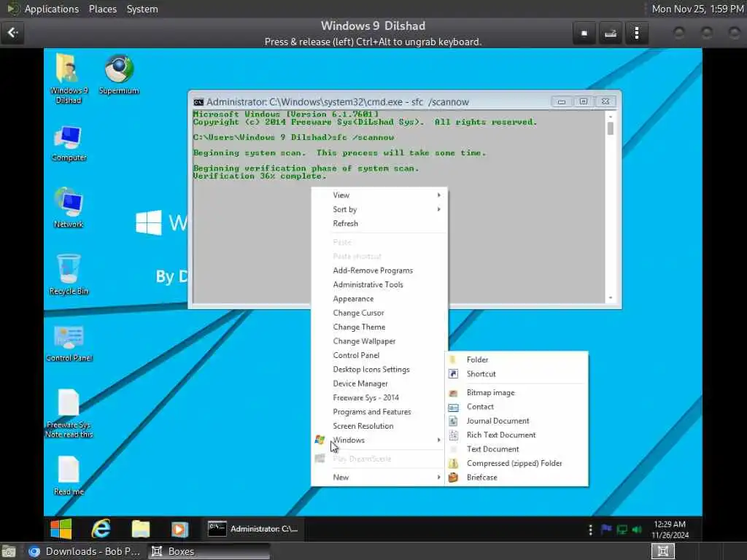The image size is (747, 560).
Task: Choose Shortcut in the New submenu
Action: (x=516, y=374)
